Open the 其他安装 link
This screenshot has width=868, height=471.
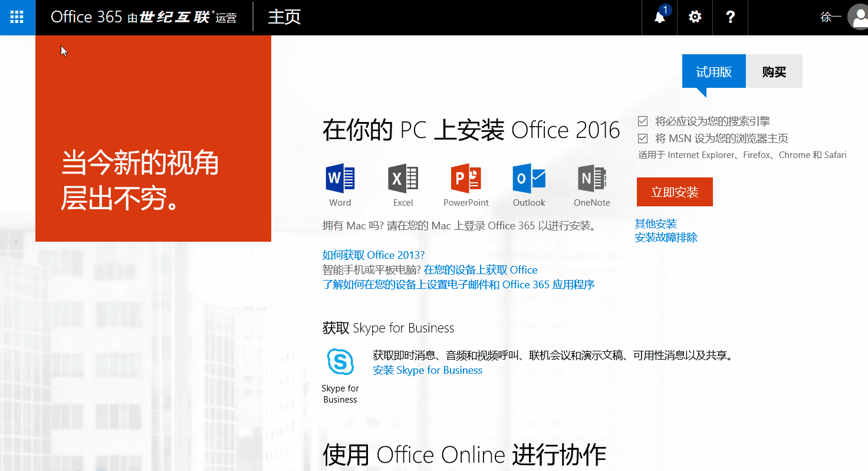656,224
